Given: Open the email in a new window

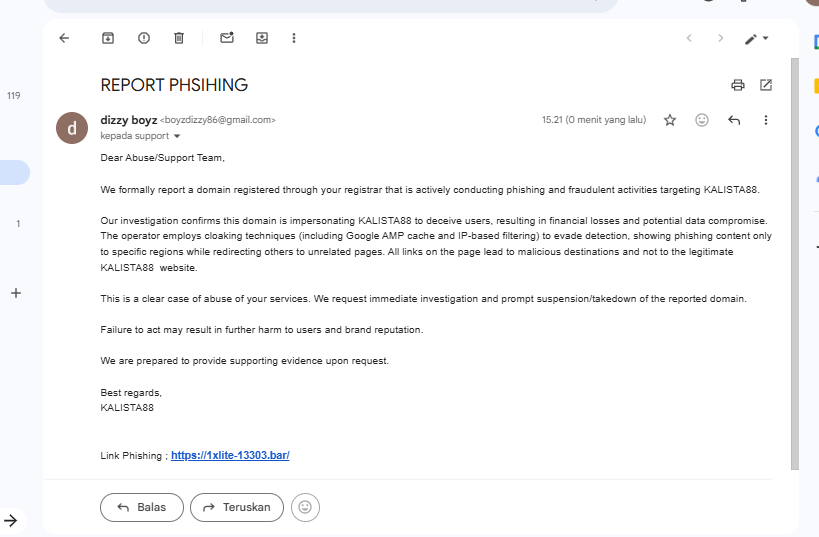Looking at the screenshot, I should click(x=766, y=85).
